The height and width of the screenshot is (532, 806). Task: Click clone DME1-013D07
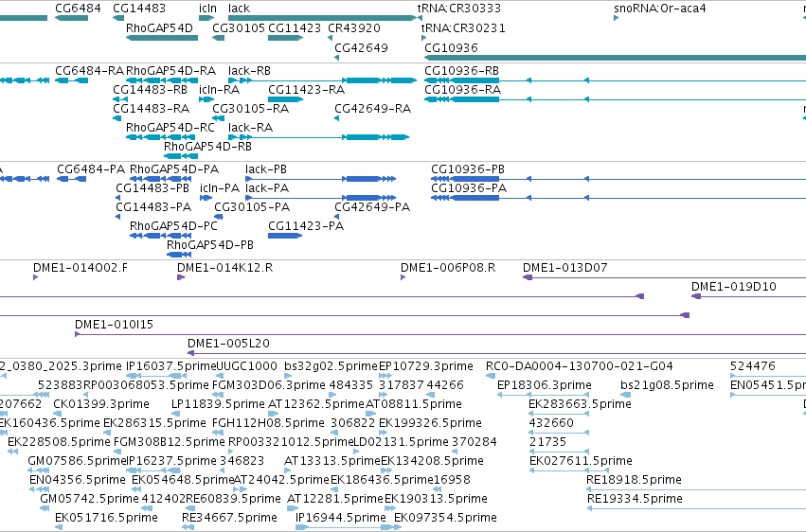564,268
